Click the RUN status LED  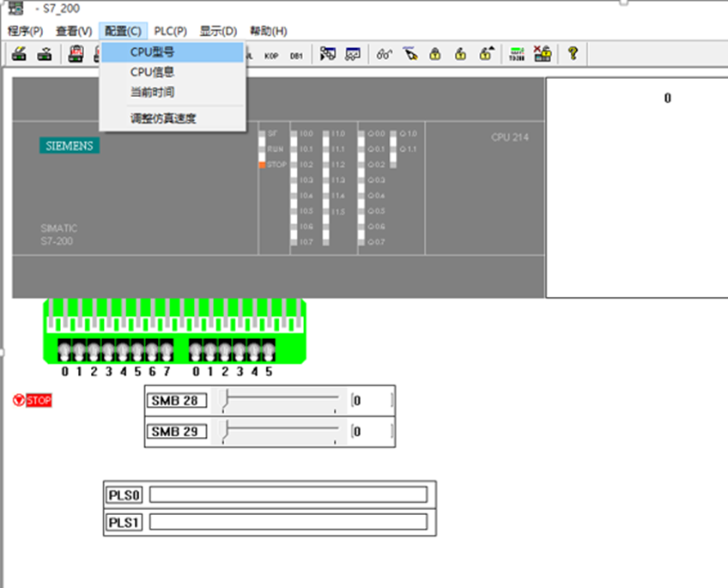262,149
